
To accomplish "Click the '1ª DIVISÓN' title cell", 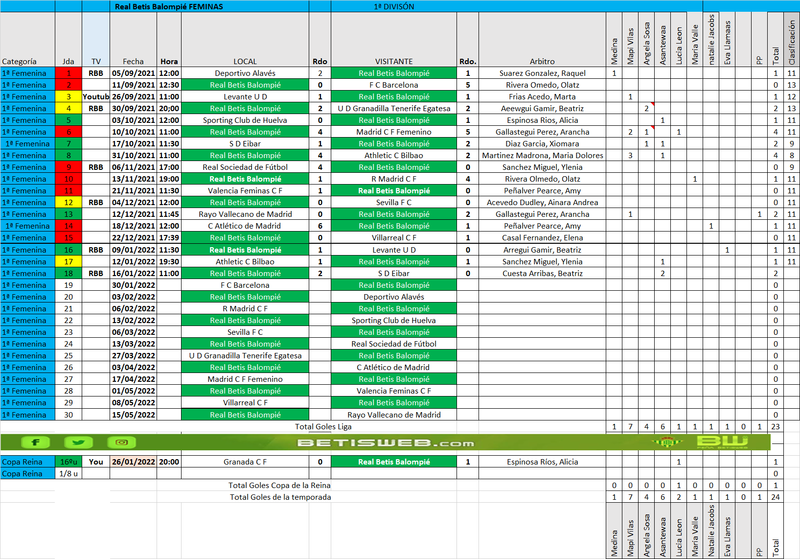I will (x=394, y=7).
